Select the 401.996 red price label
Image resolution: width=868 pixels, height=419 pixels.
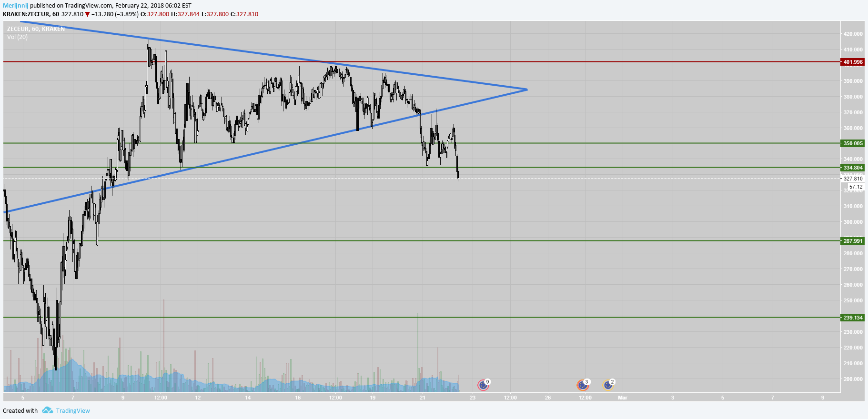(853, 62)
